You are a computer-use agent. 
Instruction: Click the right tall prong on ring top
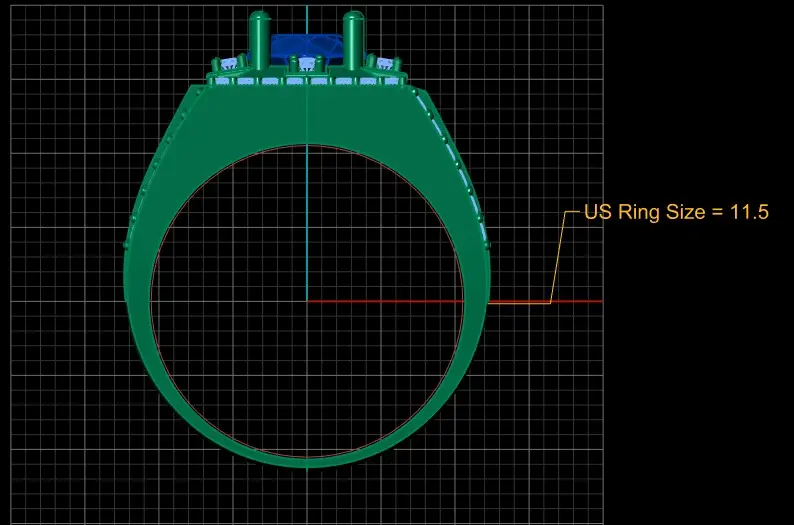[x=353, y=39]
